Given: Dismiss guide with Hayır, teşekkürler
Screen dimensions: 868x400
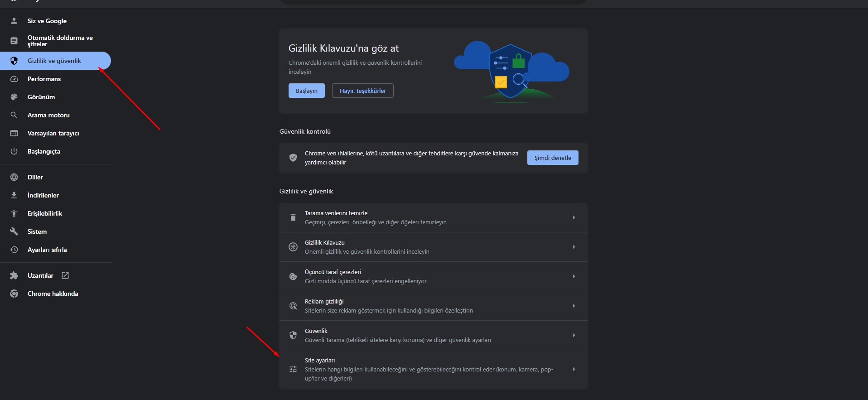Looking at the screenshot, I should point(362,91).
